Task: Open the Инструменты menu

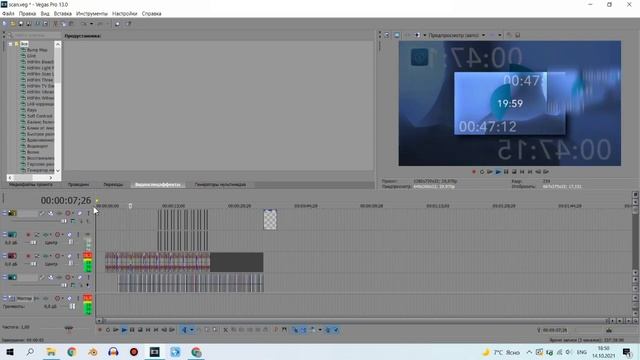Action: pos(92,13)
